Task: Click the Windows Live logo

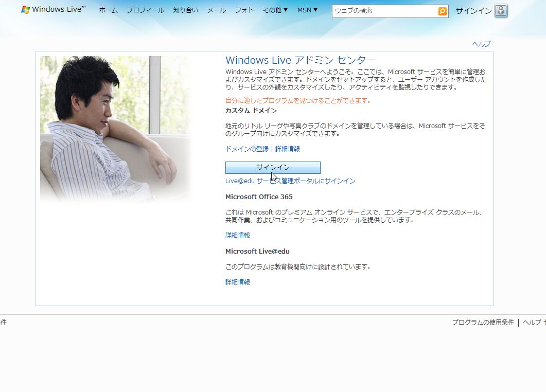Action: 54,9
